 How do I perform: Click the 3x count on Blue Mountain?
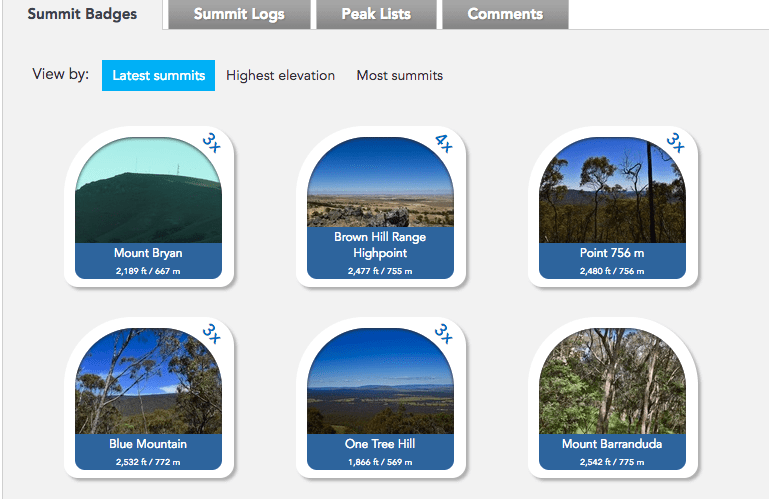212,333
